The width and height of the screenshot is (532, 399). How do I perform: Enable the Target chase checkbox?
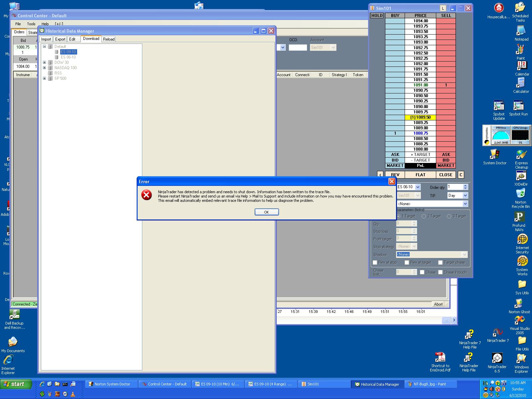pos(440,262)
